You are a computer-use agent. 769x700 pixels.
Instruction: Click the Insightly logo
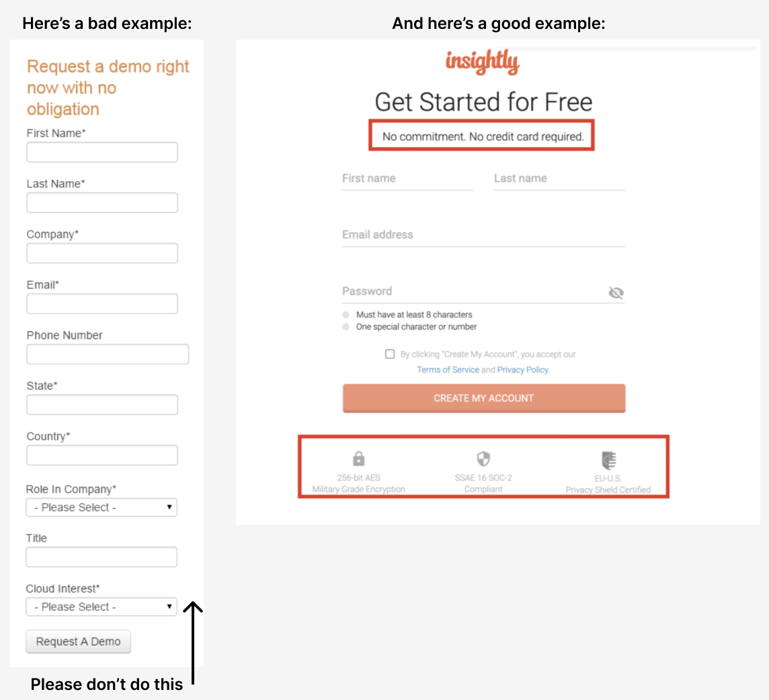click(x=482, y=62)
